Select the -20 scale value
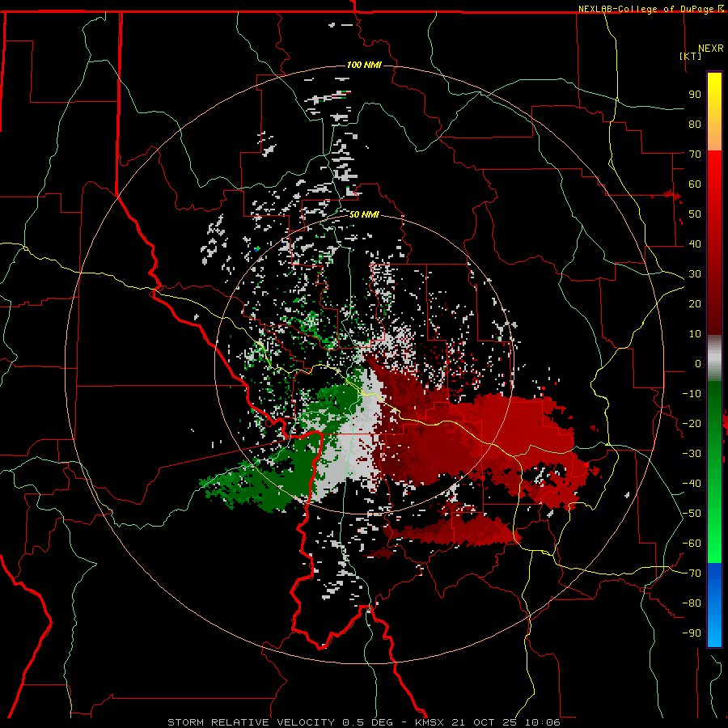728x728 pixels. [692, 423]
